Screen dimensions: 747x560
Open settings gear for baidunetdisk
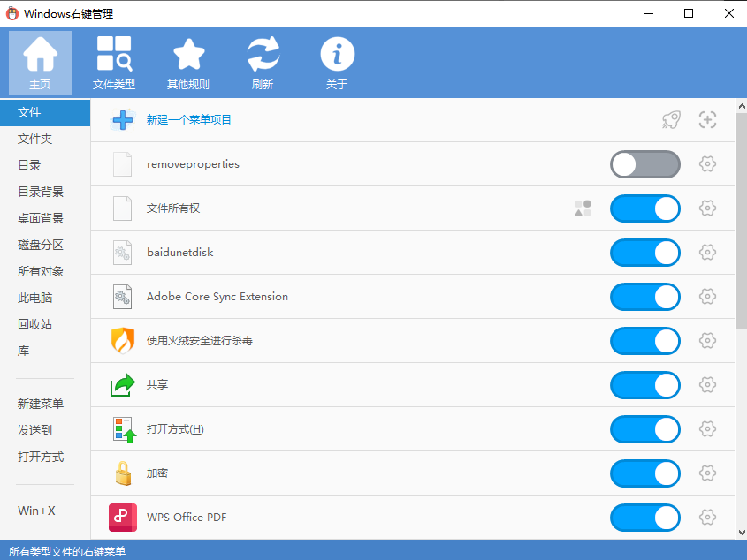(x=707, y=253)
